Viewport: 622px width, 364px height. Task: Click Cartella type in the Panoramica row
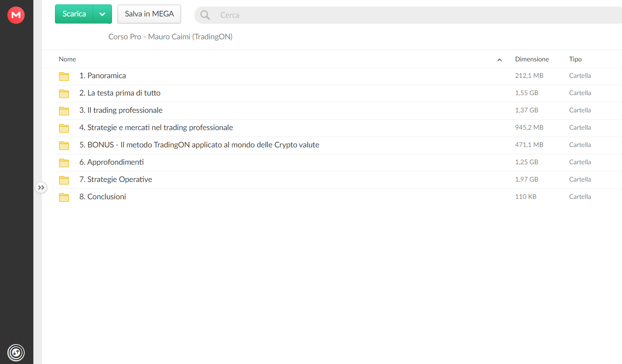580,76
